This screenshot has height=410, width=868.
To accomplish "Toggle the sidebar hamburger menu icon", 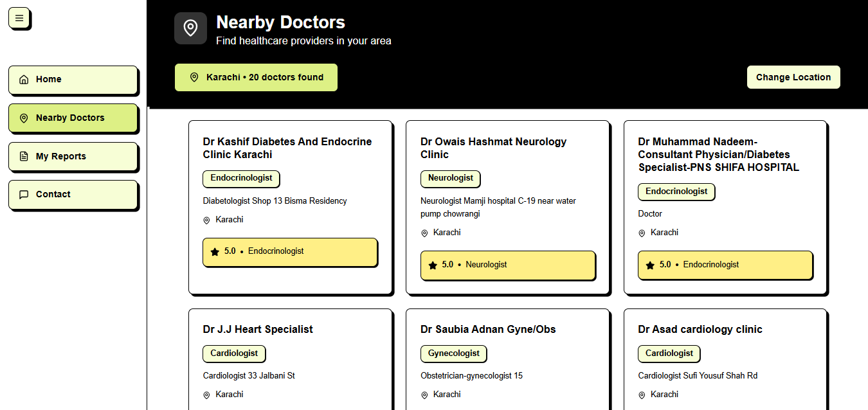I will pyautogui.click(x=19, y=18).
